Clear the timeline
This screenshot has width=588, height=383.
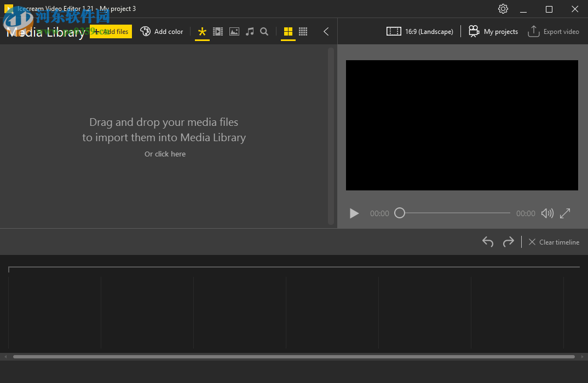tap(553, 242)
